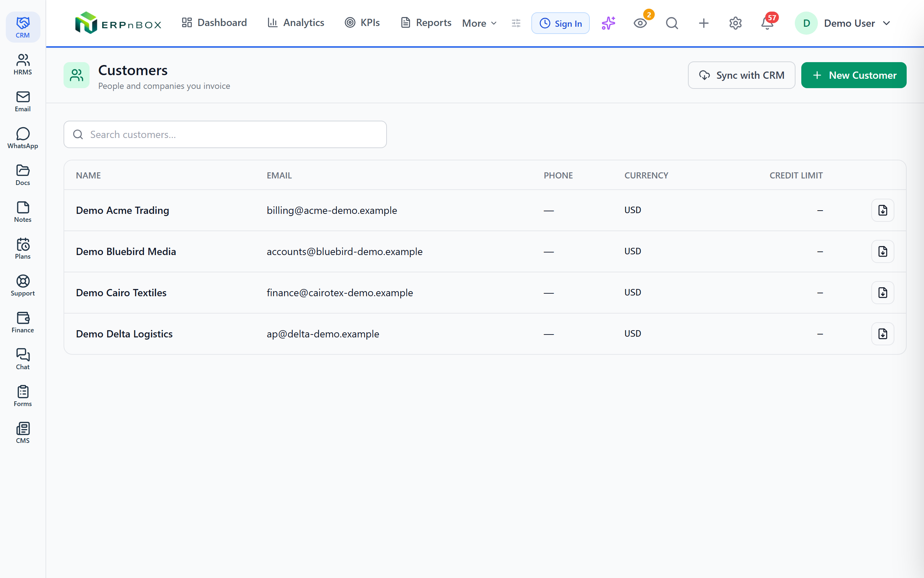Click the download document icon for Demo Acme Trading
The image size is (924, 578).
pos(883,210)
